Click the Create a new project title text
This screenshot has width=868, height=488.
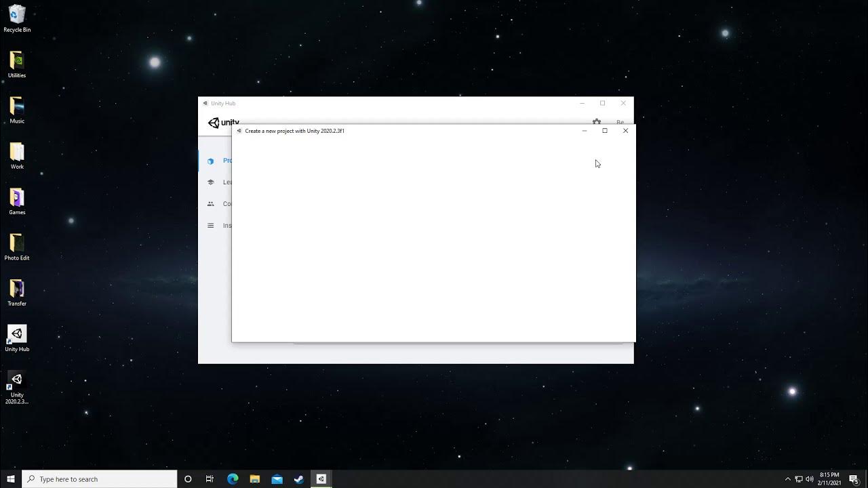[295, 131]
